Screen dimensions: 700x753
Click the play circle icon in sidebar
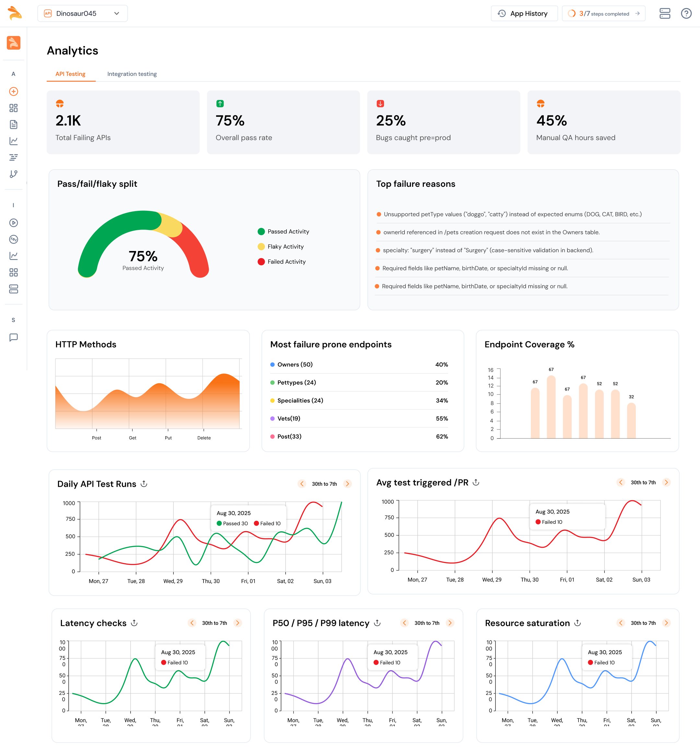click(14, 223)
